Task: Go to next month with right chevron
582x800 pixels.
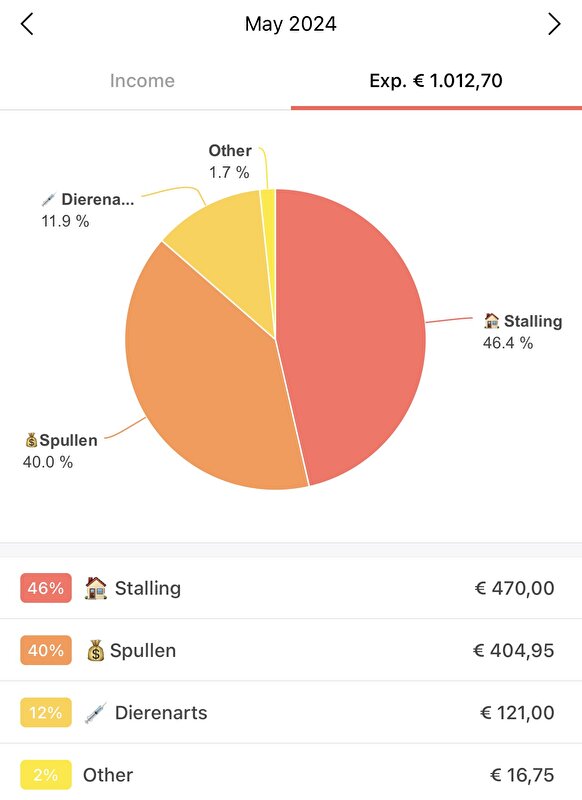Action: click(554, 24)
